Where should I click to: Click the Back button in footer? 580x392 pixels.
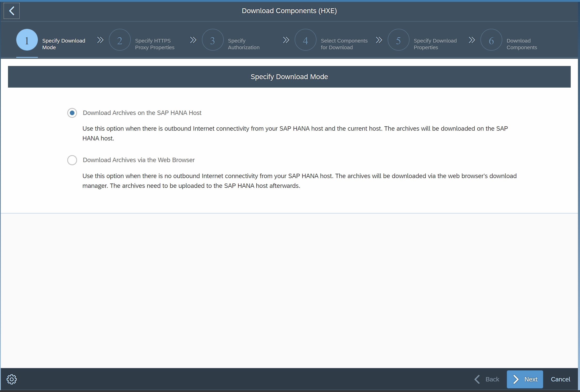click(x=487, y=379)
